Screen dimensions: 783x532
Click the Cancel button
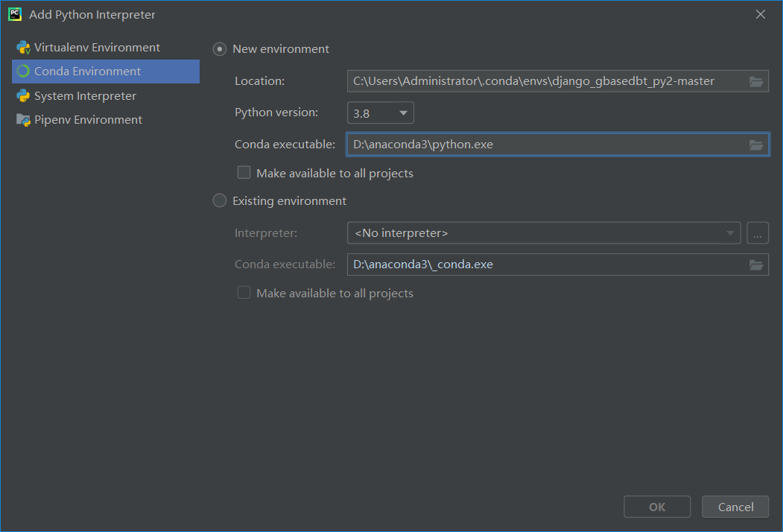(x=735, y=507)
